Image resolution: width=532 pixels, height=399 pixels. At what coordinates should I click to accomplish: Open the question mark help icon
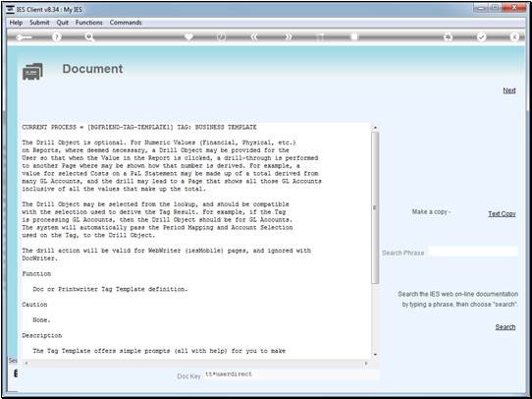[x=57, y=37]
